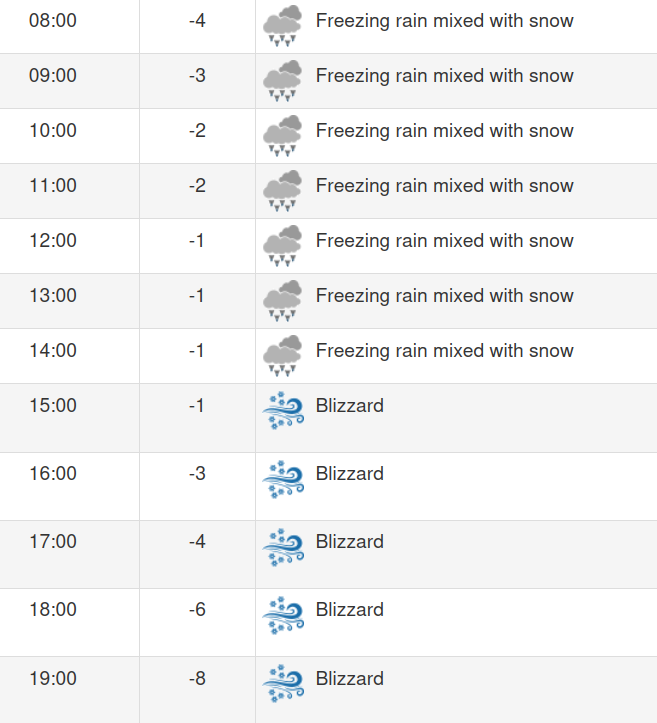657x723 pixels.
Task: Select the 08:00 time cell
Action: [53, 20]
